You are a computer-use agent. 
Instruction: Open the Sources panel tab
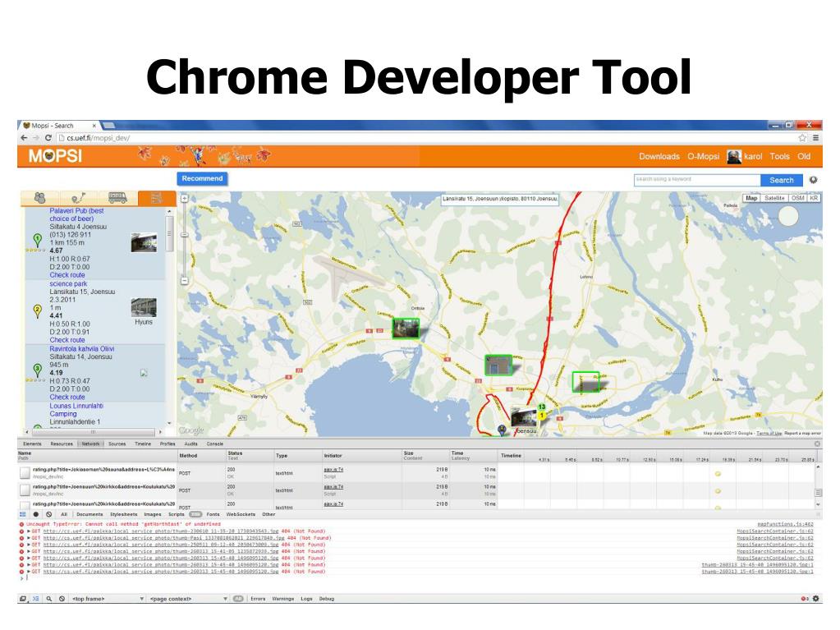coord(117,444)
